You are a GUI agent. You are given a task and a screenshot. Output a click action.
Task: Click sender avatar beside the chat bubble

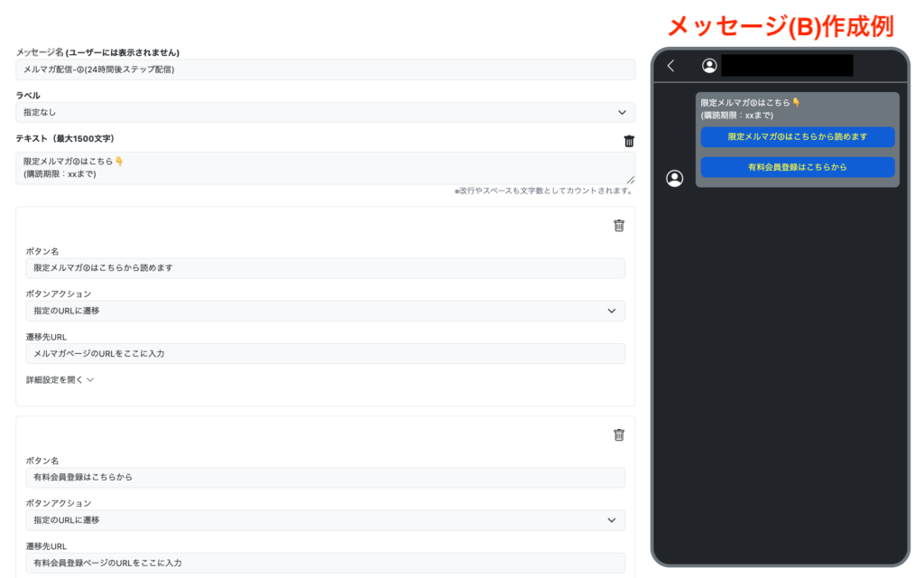coord(674,179)
